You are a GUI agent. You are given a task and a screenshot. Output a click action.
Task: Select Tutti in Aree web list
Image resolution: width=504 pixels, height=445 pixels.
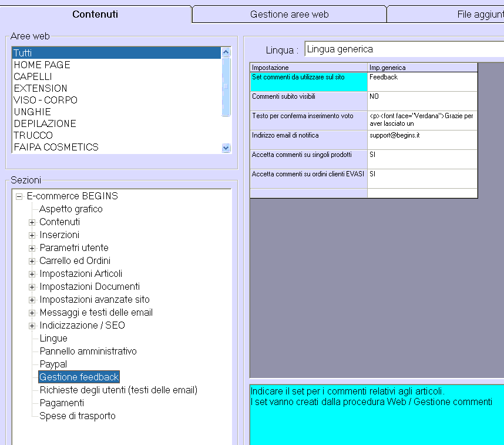click(x=116, y=53)
